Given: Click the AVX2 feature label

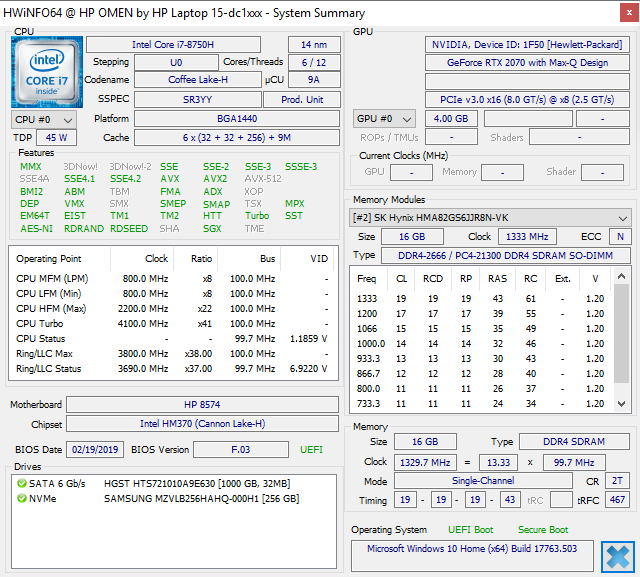Looking at the screenshot, I should click(215, 179).
